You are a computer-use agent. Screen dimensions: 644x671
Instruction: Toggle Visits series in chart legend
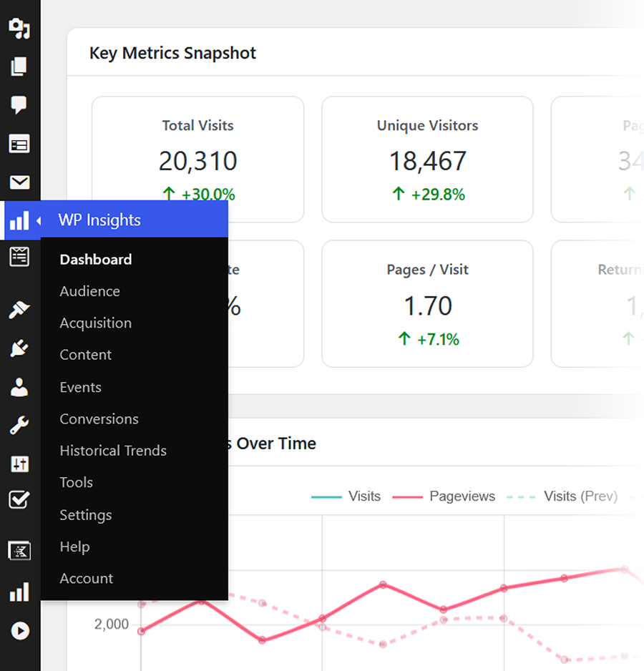pos(346,496)
